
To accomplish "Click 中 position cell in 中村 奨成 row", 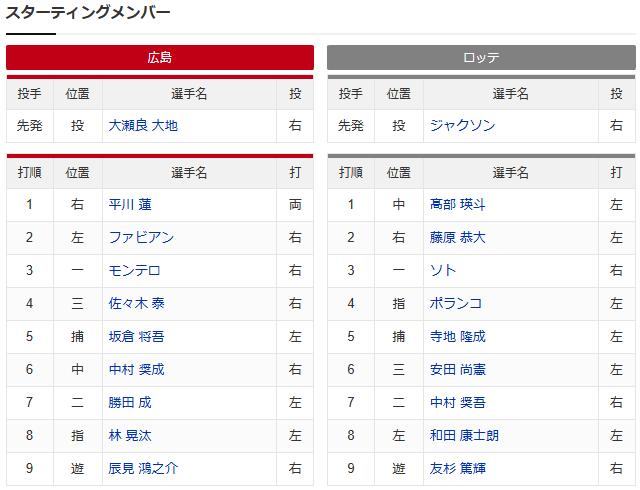I will pyautogui.click(x=78, y=370).
